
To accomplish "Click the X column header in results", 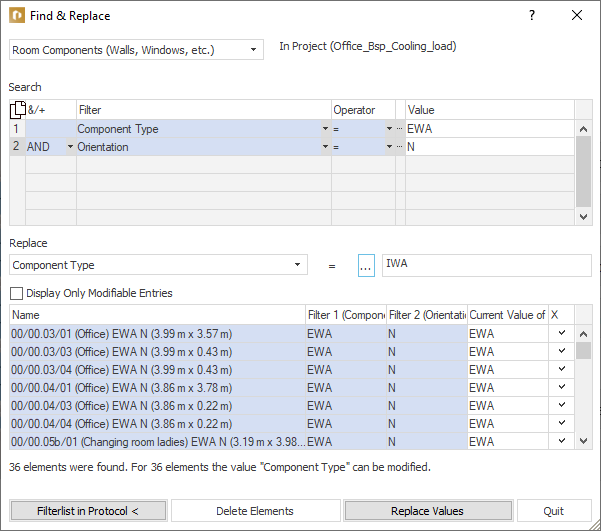I will (x=562, y=315).
